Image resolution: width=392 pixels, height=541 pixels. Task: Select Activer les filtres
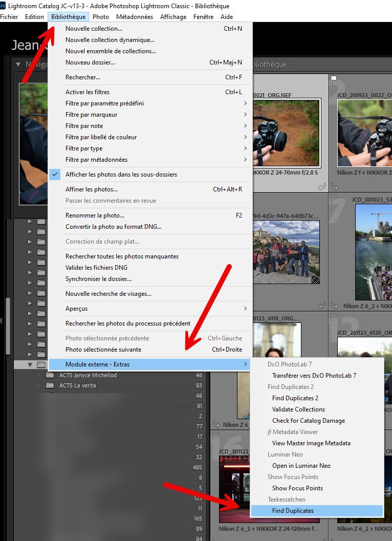[150, 92]
